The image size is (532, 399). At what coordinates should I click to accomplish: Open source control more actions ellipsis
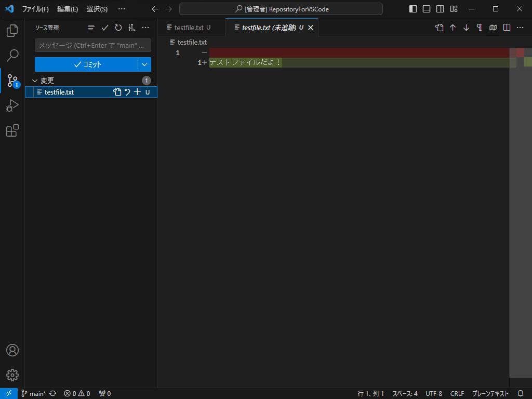(x=145, y=28)
